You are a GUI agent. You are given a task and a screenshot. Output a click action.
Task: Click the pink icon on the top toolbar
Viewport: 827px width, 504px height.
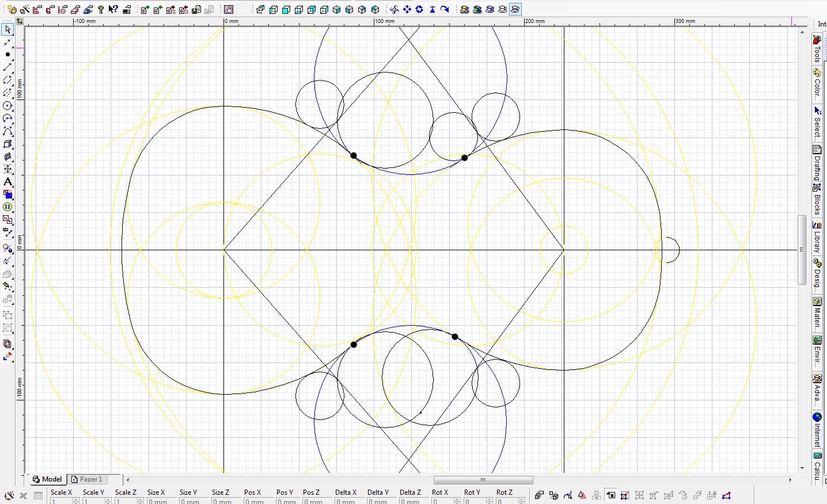pos(229,9)
